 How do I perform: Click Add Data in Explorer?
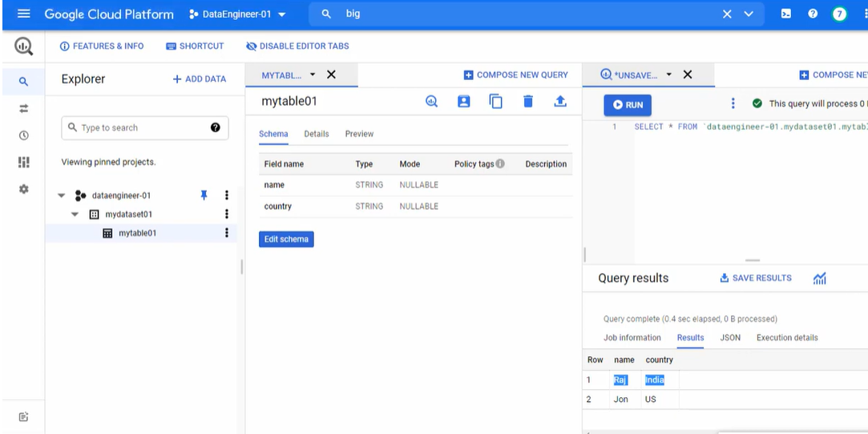point(200,79)
